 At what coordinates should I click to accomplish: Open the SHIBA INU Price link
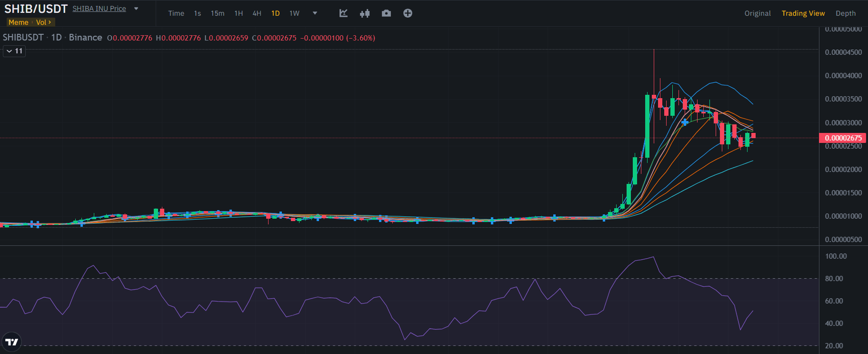(x=99, y=9)
